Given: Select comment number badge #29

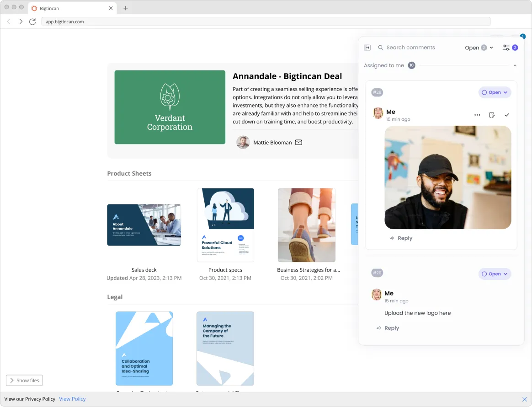Looking at the screenshot, I should (377, 273).
